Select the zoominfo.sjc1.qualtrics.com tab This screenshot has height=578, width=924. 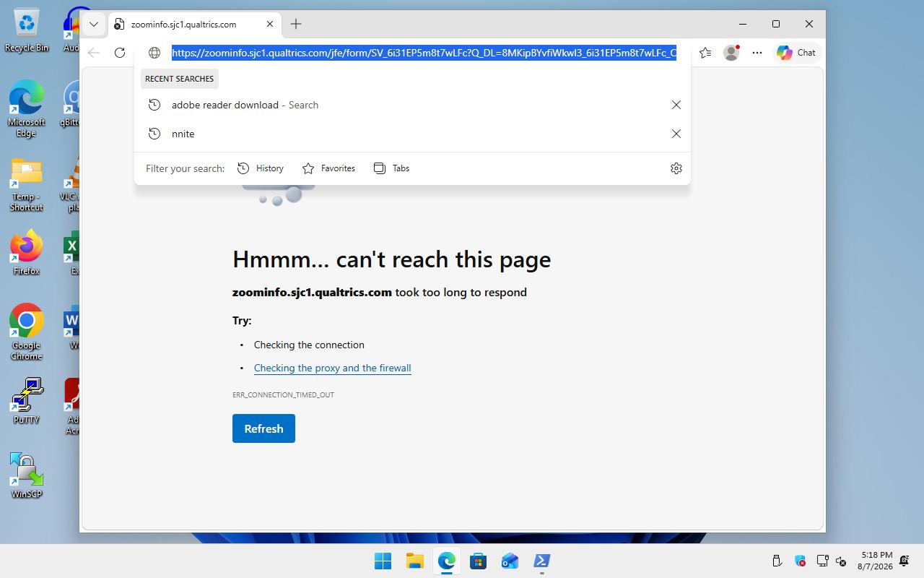(194, 24)
